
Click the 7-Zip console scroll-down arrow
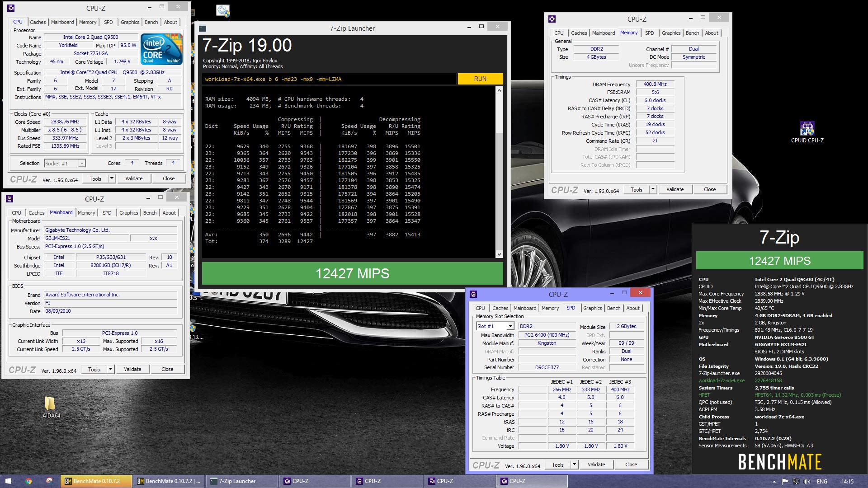click(499, 254)
